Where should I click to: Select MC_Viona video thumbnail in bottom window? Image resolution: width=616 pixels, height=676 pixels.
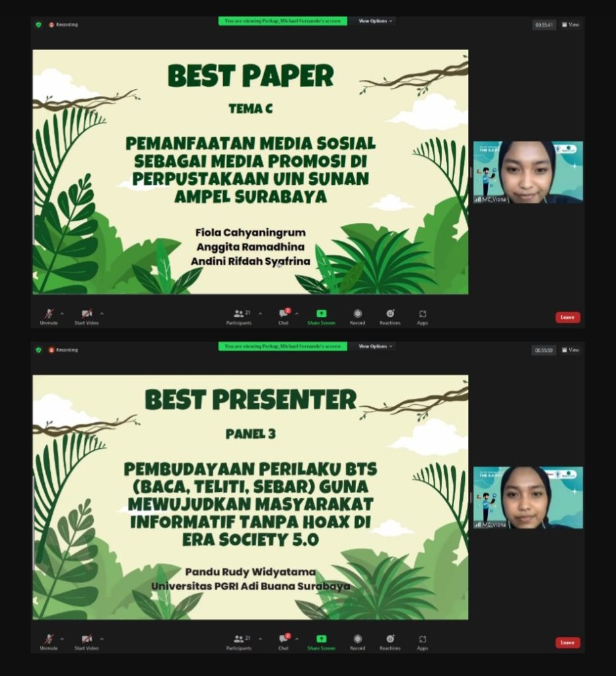click(x=528, y=498)
